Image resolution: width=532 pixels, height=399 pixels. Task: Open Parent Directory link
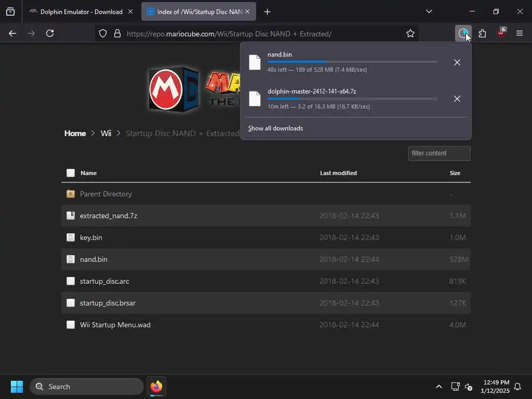pos(106,194)
